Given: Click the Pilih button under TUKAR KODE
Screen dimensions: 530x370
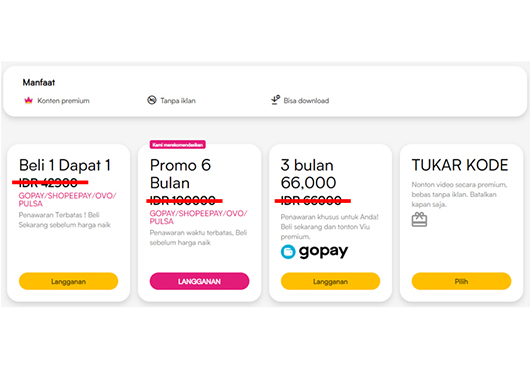Looking at the screenshot, I should 461,281.
